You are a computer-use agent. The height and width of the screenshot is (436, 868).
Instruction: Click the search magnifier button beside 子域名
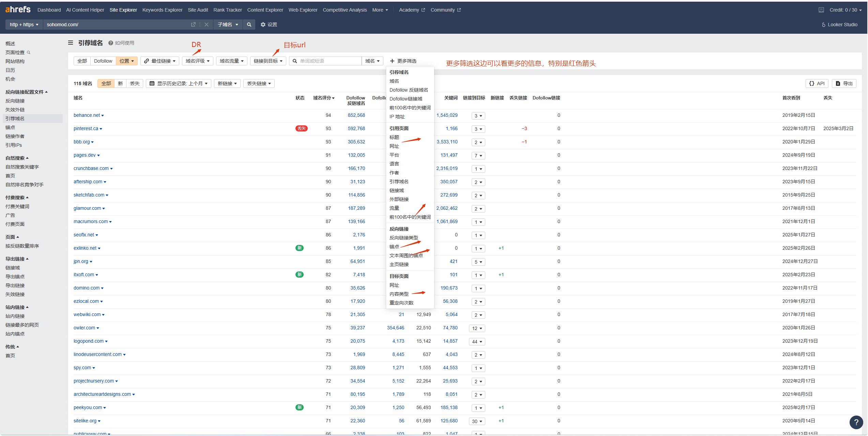click(249, 25)
